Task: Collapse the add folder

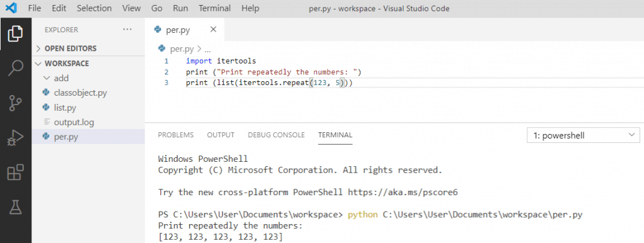Action: point(46,78)
